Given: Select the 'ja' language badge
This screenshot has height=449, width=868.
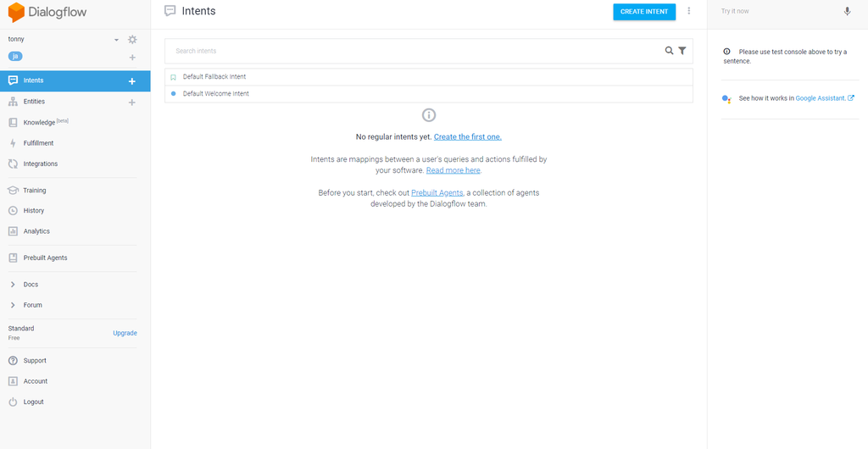Looking at the screenshot, I should click(x=15, y=57).
